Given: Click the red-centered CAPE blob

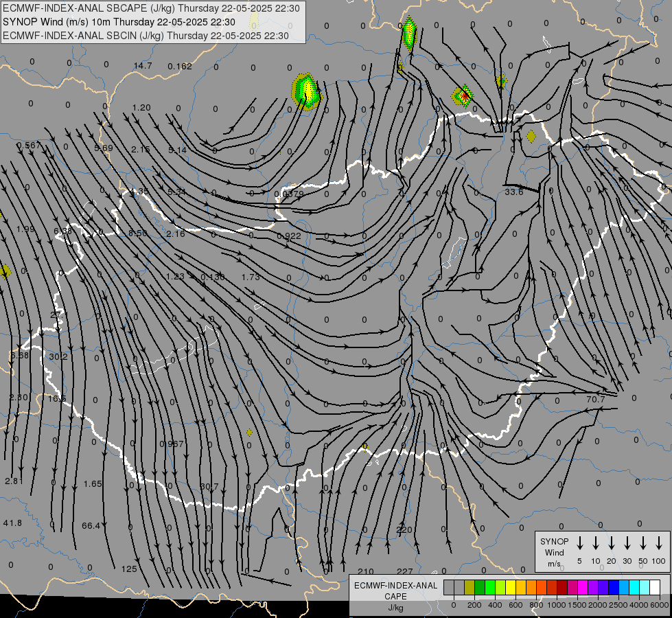Looking at the screenshot, I should point(463,95).
